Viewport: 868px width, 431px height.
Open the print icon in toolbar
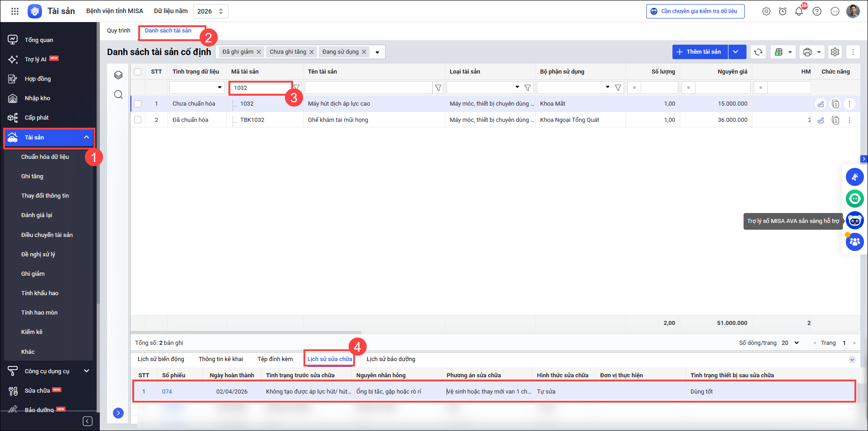(807, 52)
